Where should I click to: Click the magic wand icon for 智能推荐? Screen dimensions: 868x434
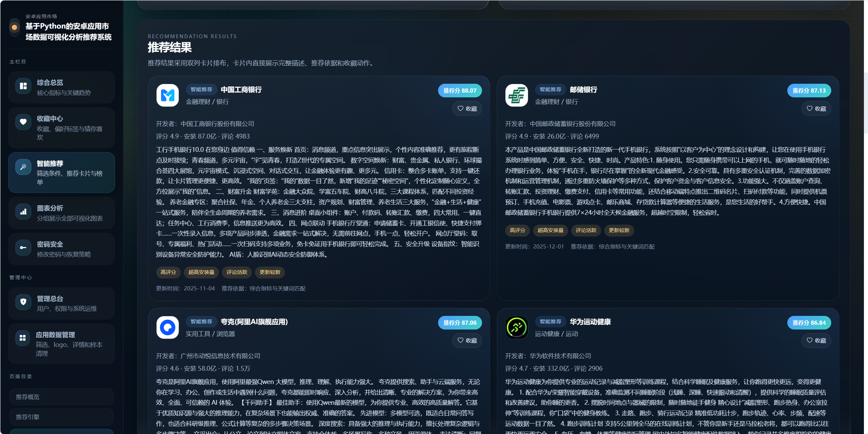coord(23,167)
